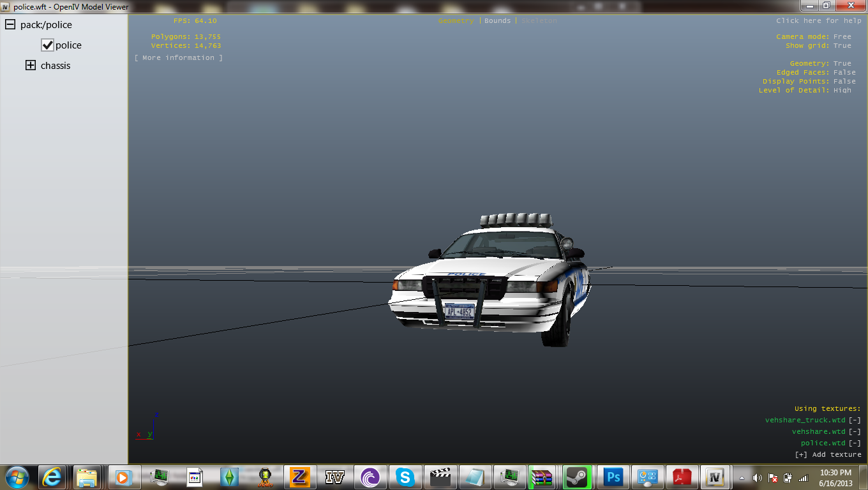Collapse the pack:/police tree node
868x490 pixels.
pos(10,25)
